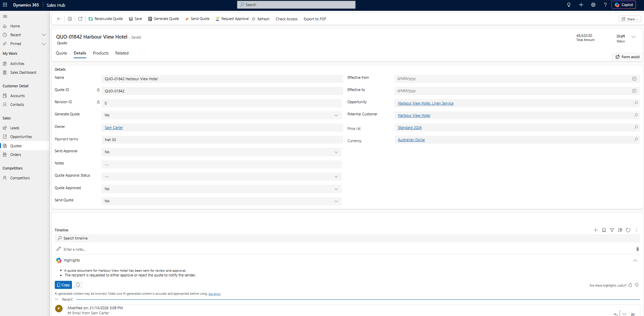Image resolution: width=644 pixels, height=316 pixels.
Task: Refresh the timeline
Action: click(x=628, y=230)
